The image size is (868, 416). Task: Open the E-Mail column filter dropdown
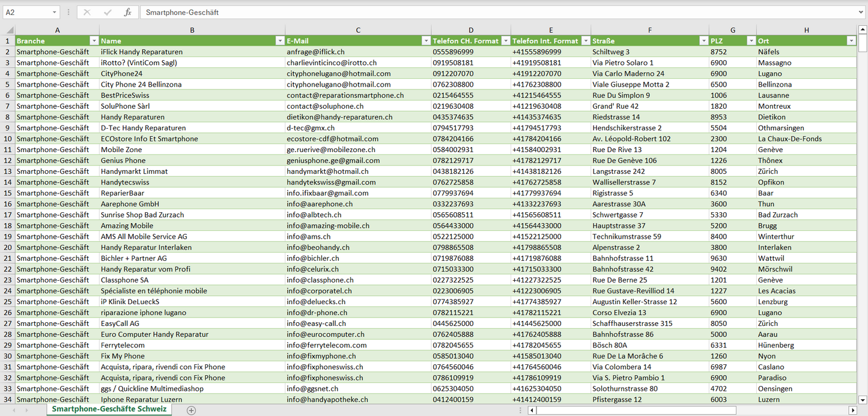coord(425,41)
